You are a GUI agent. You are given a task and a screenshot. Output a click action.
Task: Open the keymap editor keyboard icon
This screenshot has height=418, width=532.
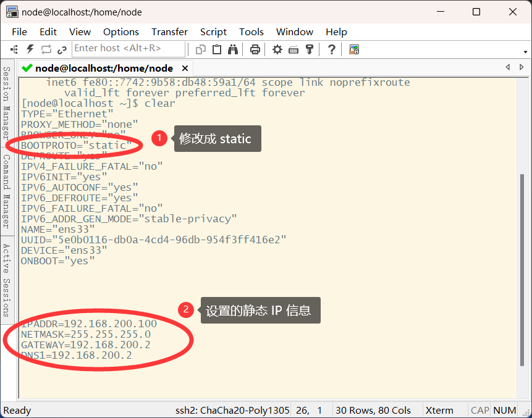click(293, 49)
